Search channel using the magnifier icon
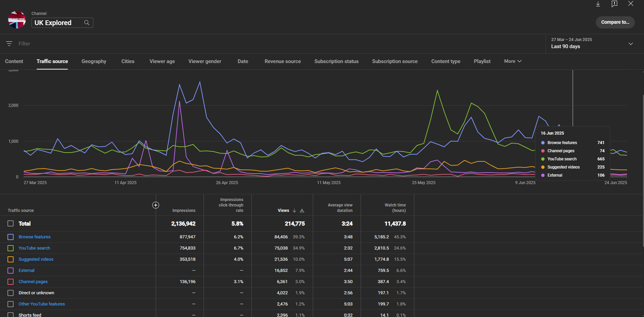This screenshot has height=317, width=644. (87, 23)
